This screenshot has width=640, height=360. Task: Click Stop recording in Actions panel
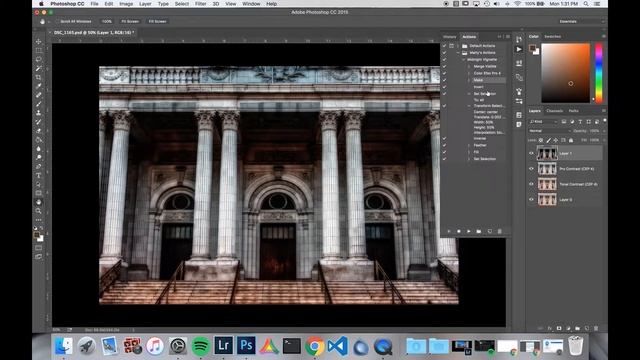[x=449, y=231]
